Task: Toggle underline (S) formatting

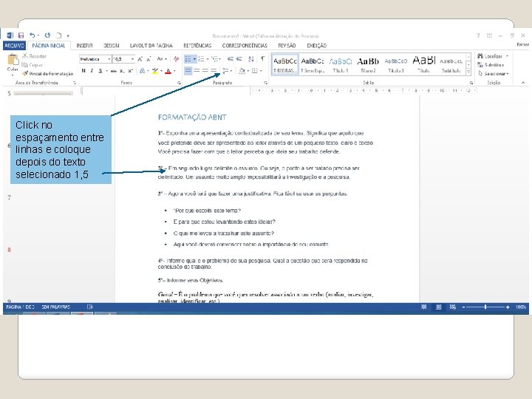Action: [100, 71]
